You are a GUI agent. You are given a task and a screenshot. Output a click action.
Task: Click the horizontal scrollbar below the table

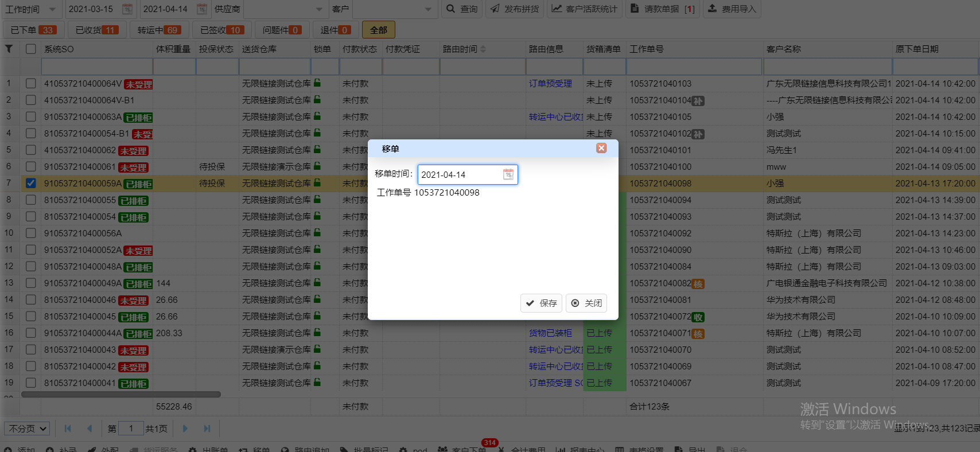tap(120, 395)
